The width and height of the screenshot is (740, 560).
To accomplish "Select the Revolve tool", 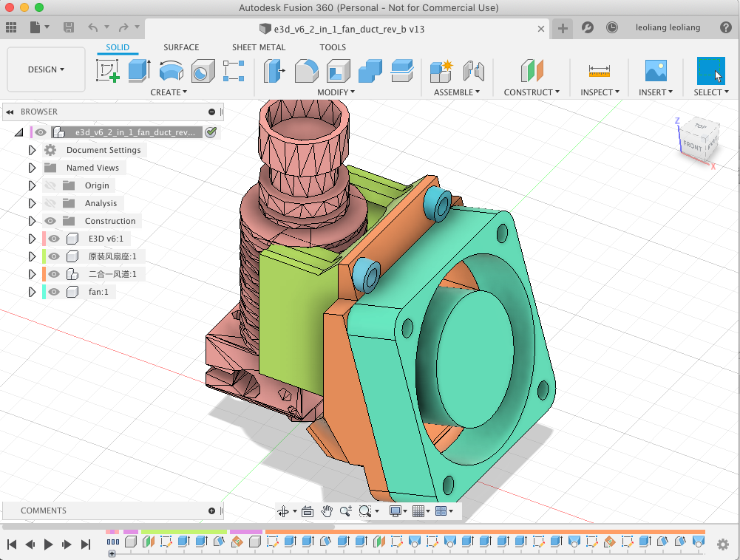I will coord(171,71).
